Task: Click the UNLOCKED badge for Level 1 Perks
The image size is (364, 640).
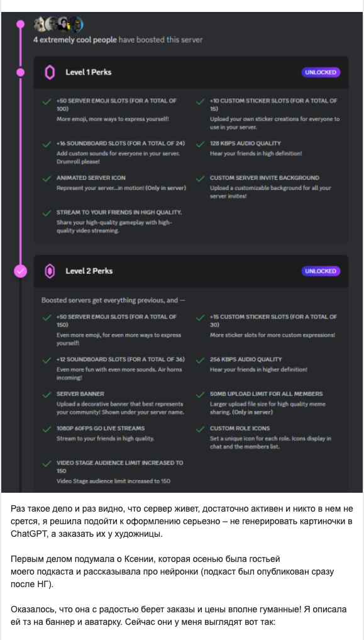Action: coord(321,72)
